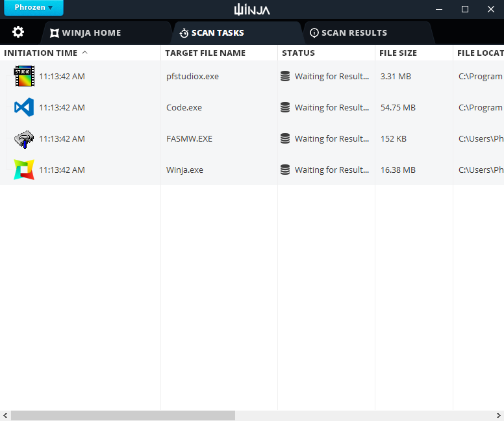The image size is (504, 421).
Task: Click the Winja Home tab icon
Action: pos(55,32)
